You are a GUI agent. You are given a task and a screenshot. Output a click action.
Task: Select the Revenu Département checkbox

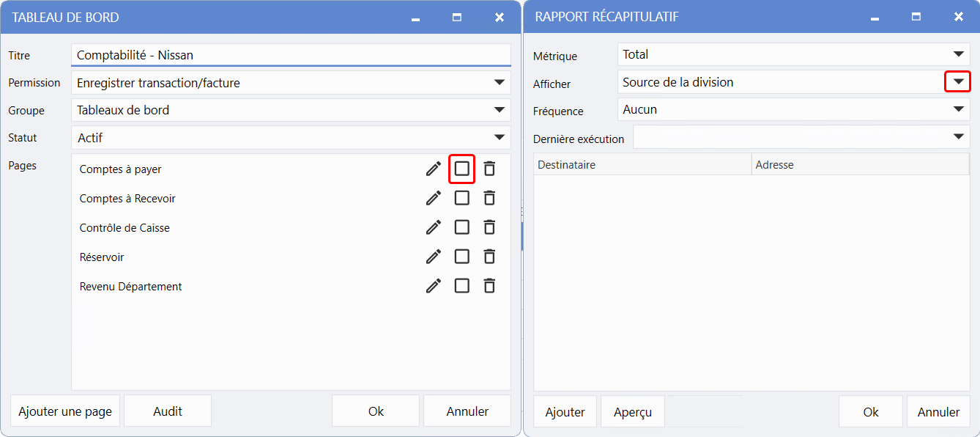[461, 286]
